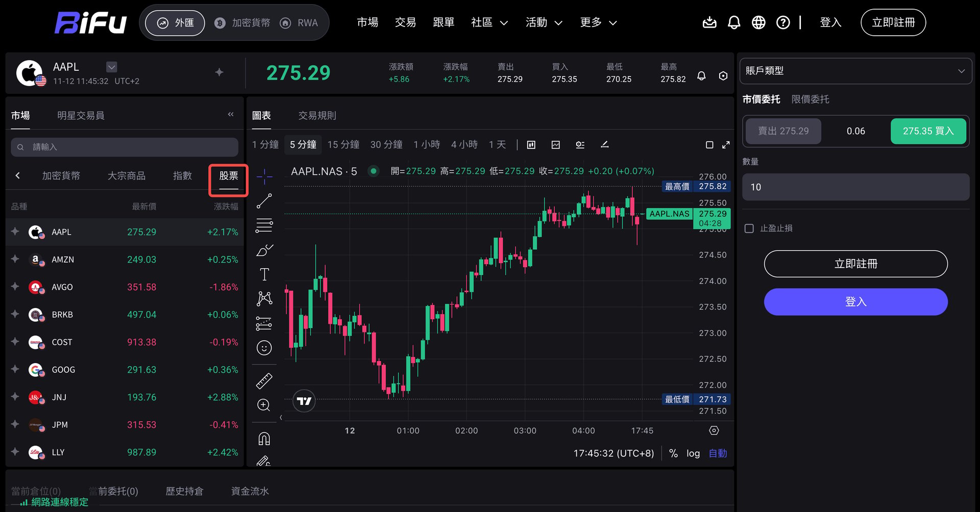This screenshot has height=512, width=980.
Task: Select the brush drawing tool
Action: 264,250
